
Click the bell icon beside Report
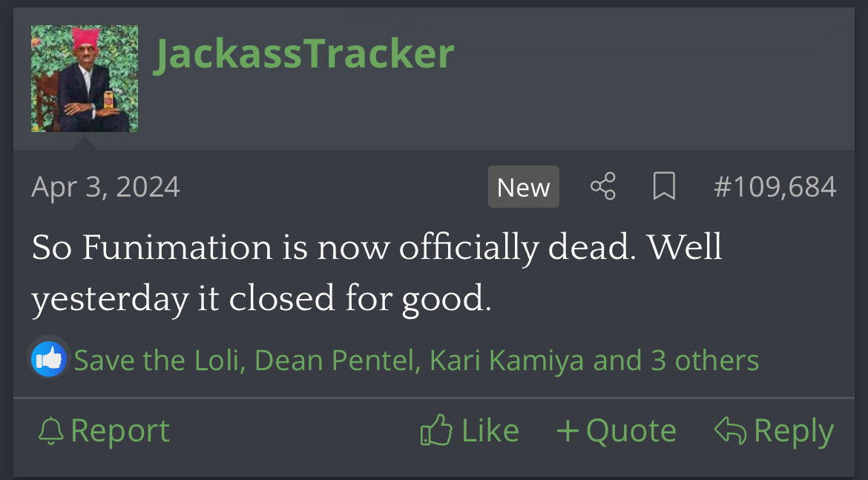[x=50, y=431]
